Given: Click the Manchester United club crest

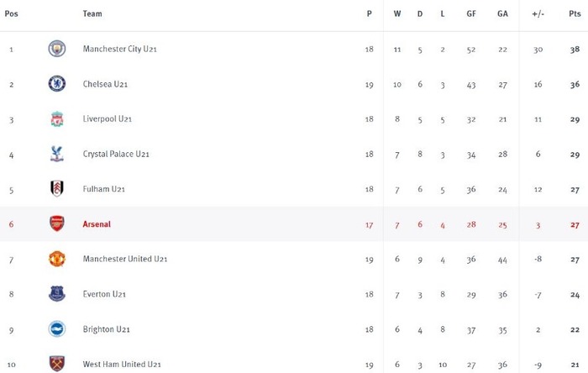Looking at the screenshot, I should pyautogui.click(x=57, y=259).
